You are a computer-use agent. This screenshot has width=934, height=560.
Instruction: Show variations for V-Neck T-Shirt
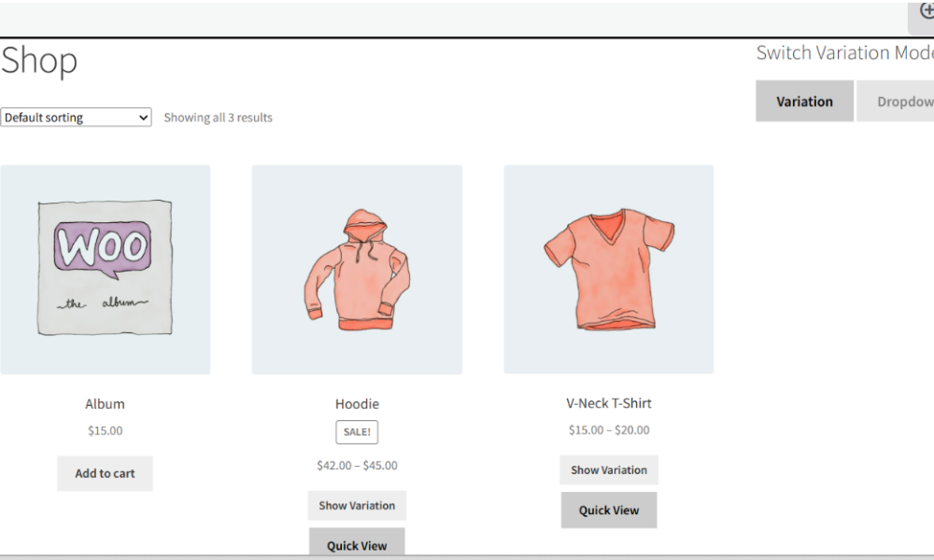coord(609,469)
